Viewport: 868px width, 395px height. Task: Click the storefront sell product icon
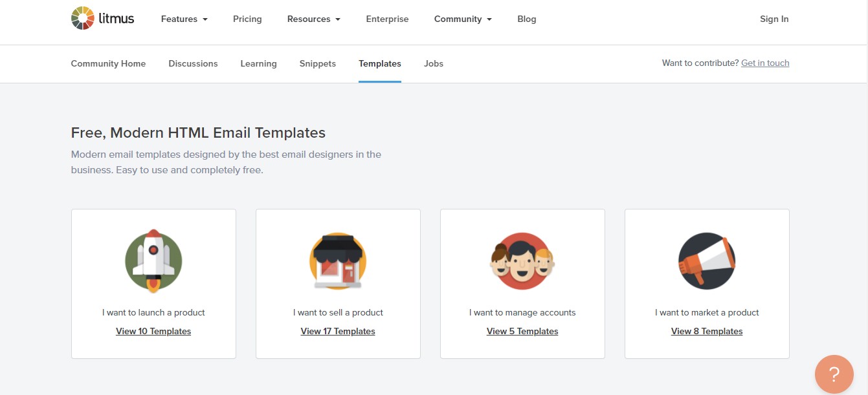(338, 261)
